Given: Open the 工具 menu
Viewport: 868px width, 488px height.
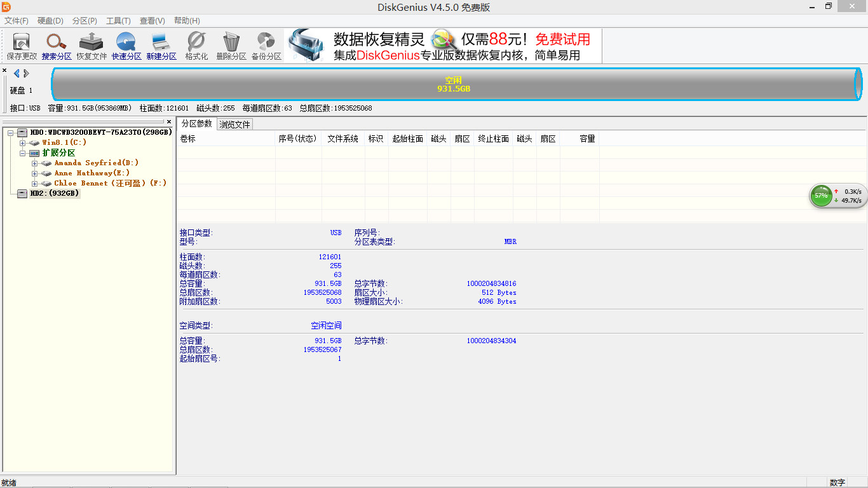Looking at the screenshot, I should point(118,20).
